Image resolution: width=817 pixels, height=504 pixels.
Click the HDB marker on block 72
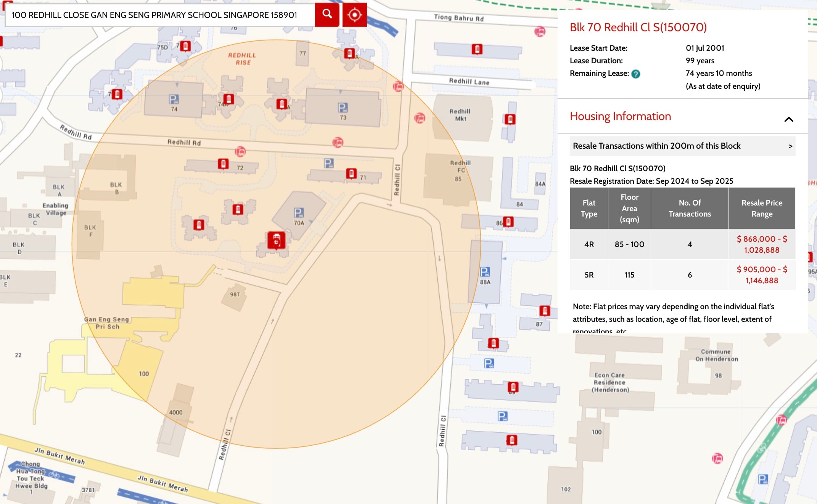223,164
